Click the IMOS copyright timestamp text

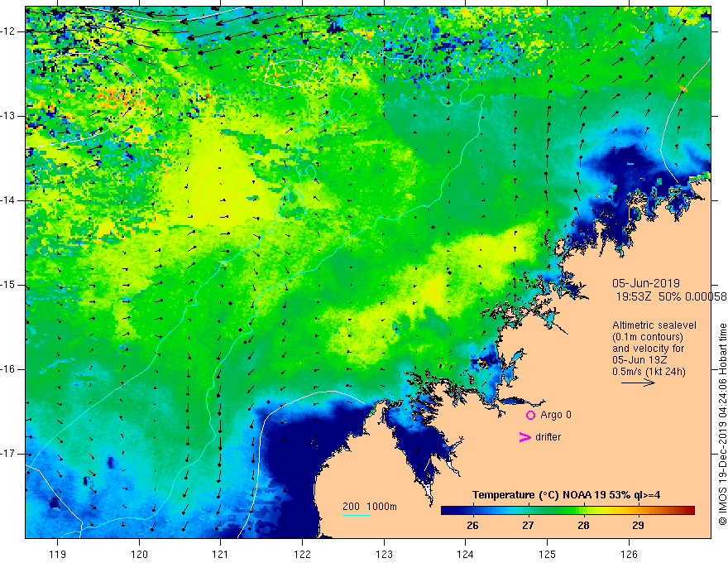tap(722, 424)
